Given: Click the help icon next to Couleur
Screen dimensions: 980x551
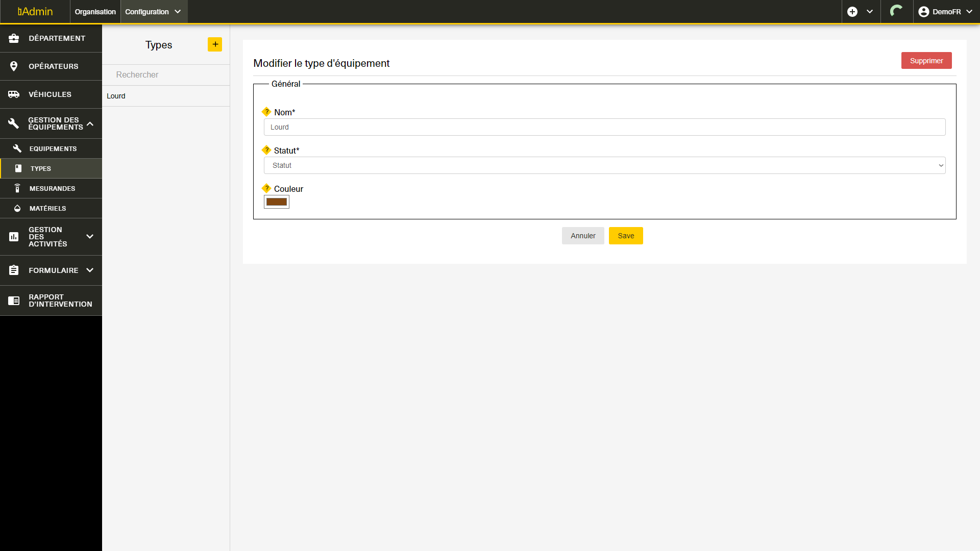Looking at the screenshot, I should point(266,188).
